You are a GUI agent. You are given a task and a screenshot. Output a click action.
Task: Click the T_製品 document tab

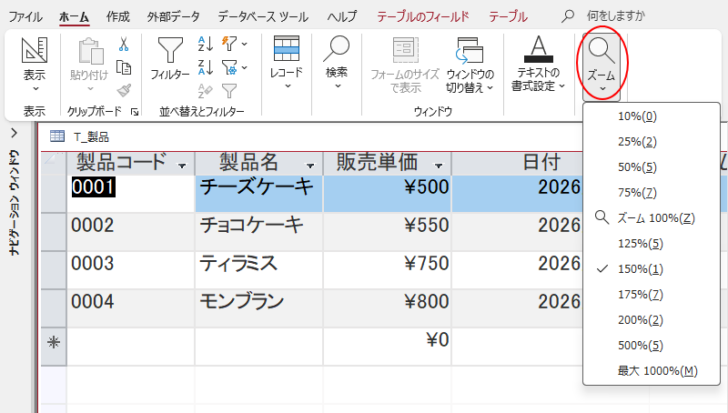point(80,137)
